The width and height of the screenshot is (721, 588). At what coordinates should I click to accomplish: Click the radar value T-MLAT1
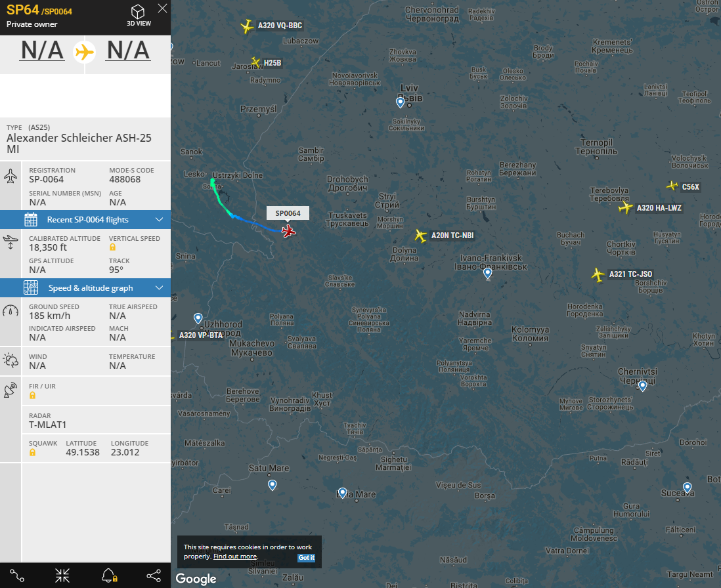[x=48, y=425]
